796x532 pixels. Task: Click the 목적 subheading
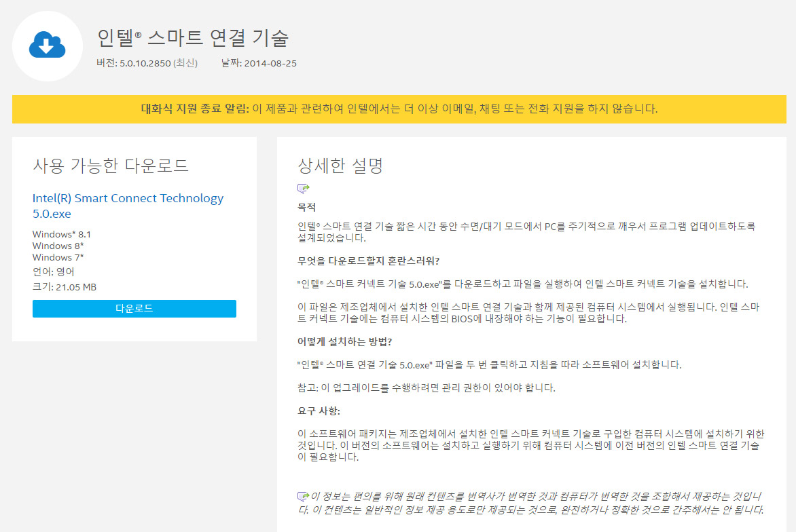pyautogui.click(x=306, y=207)
